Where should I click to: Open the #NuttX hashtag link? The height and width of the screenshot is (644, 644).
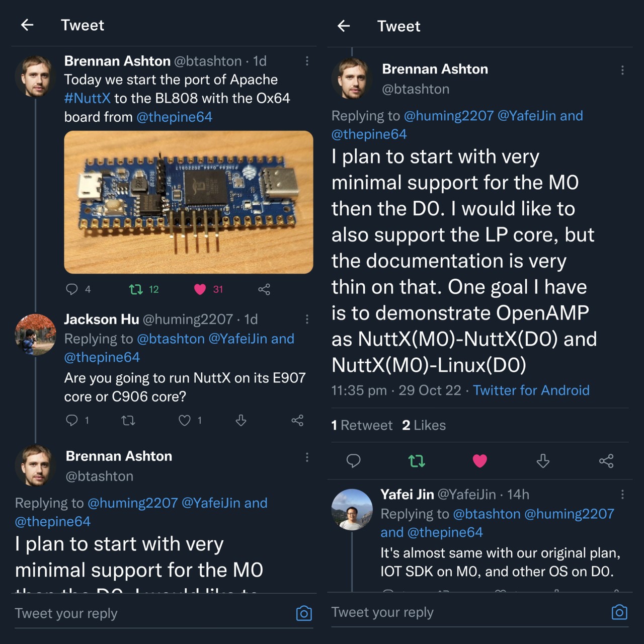pos(87,98)
